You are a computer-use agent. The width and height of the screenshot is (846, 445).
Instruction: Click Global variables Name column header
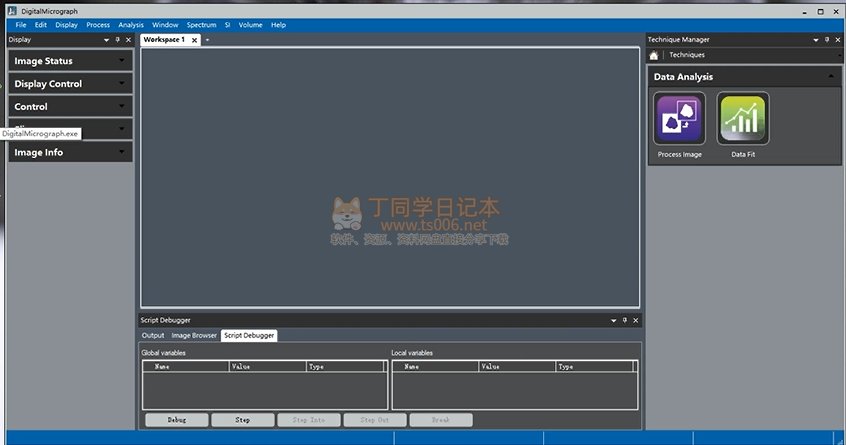click(186, 366)
